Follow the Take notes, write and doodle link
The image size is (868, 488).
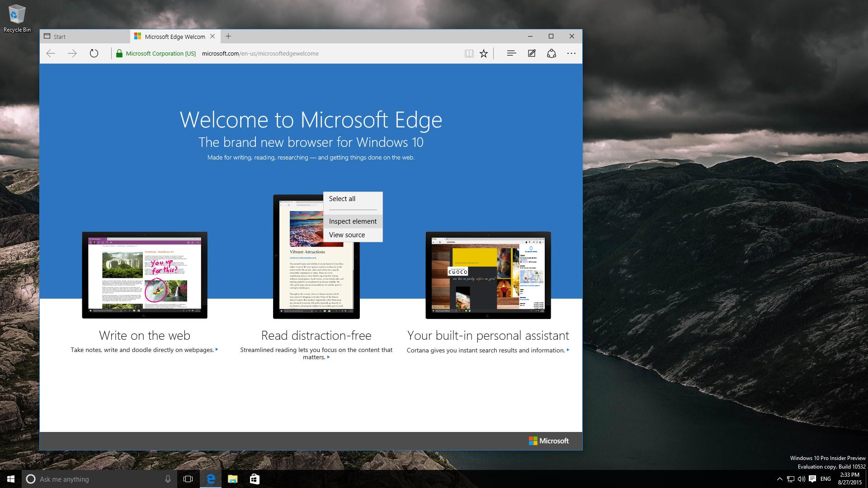pyautogui.click(x=144, y=350)
